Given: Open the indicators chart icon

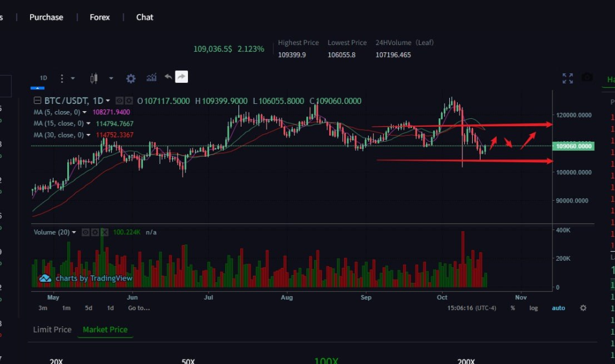Looking at the screenshot, I should 151,77.
